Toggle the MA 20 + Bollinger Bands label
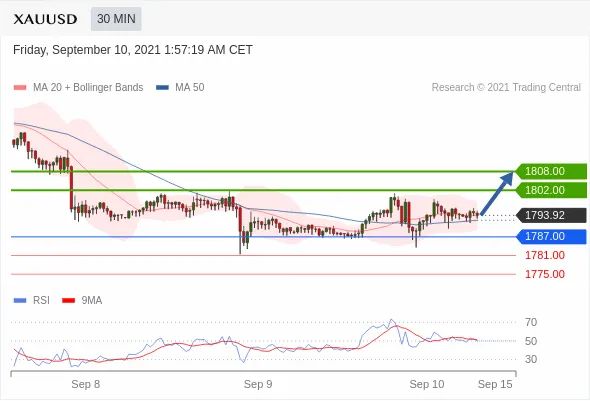The image size is (590, 401). pyautogui.click(x=88, y=88)
